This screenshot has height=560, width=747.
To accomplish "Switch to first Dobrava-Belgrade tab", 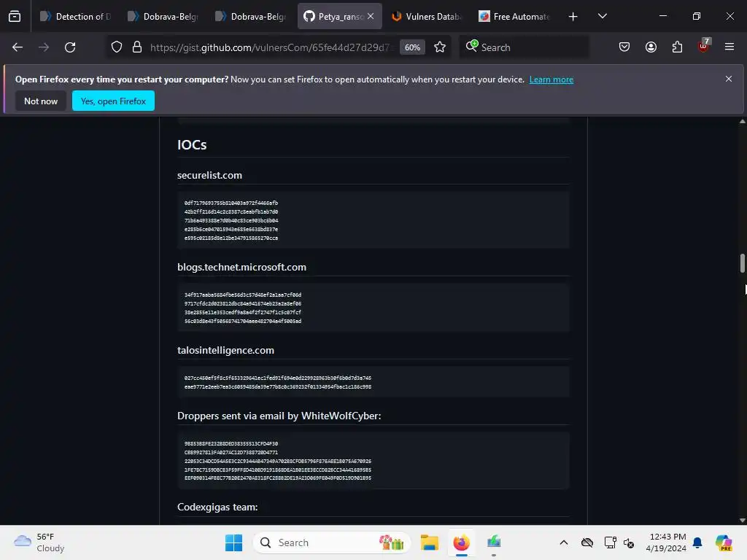I will (x=163, y=16).
